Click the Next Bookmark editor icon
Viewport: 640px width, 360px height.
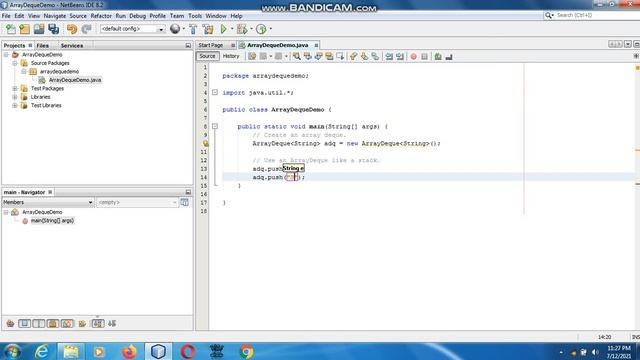coord(364,57)
